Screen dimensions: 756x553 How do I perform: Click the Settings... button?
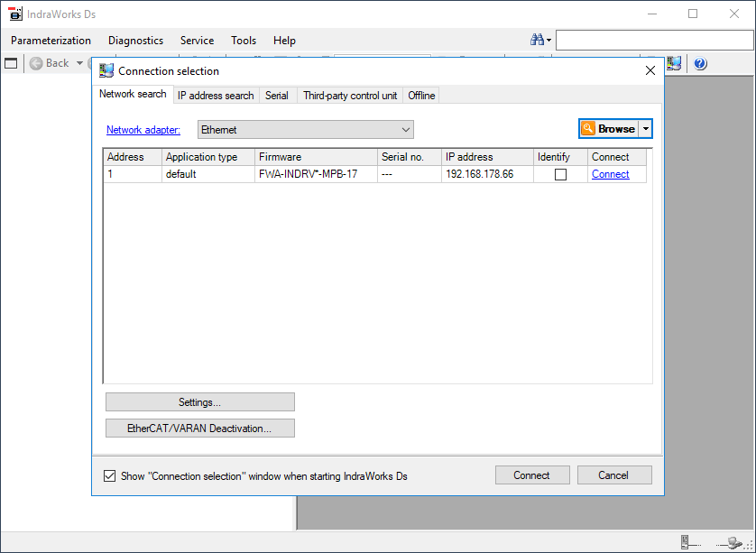point(200,402)
